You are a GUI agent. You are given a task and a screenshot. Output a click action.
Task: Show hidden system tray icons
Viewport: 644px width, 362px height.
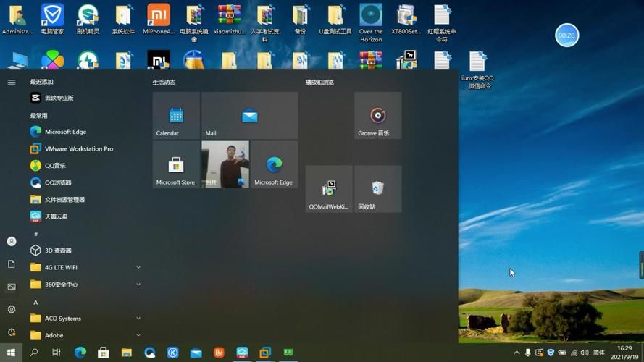pos(517,353)
